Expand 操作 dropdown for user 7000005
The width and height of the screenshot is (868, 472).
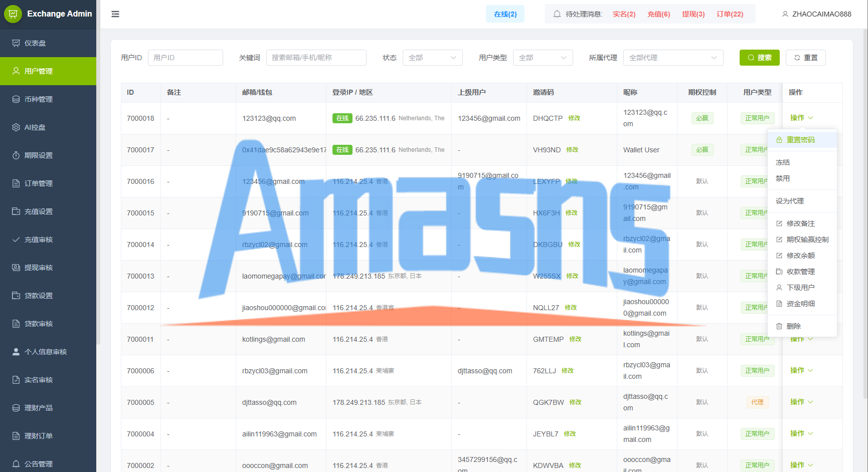click(801, 402)
